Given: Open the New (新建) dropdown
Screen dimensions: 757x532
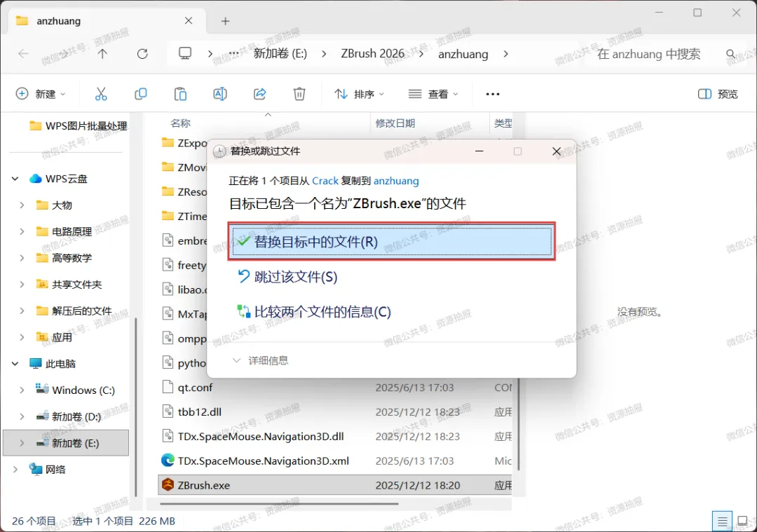Looking at the screenshot, I should point(41,94).
